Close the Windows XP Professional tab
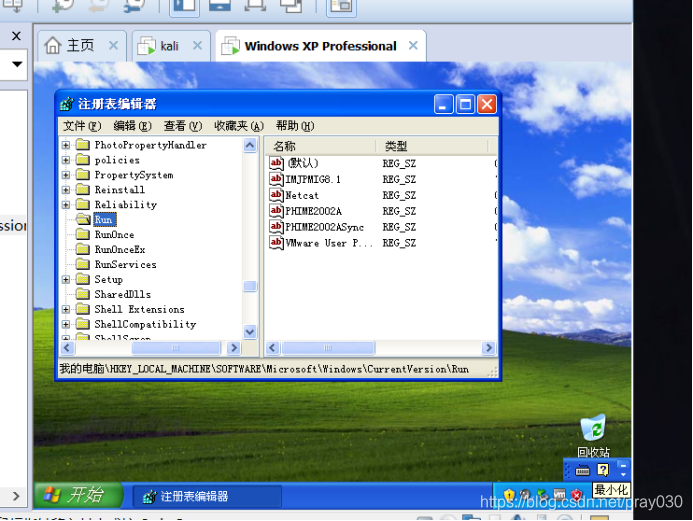This screenshot has width=693, height=521. (413, 46)
